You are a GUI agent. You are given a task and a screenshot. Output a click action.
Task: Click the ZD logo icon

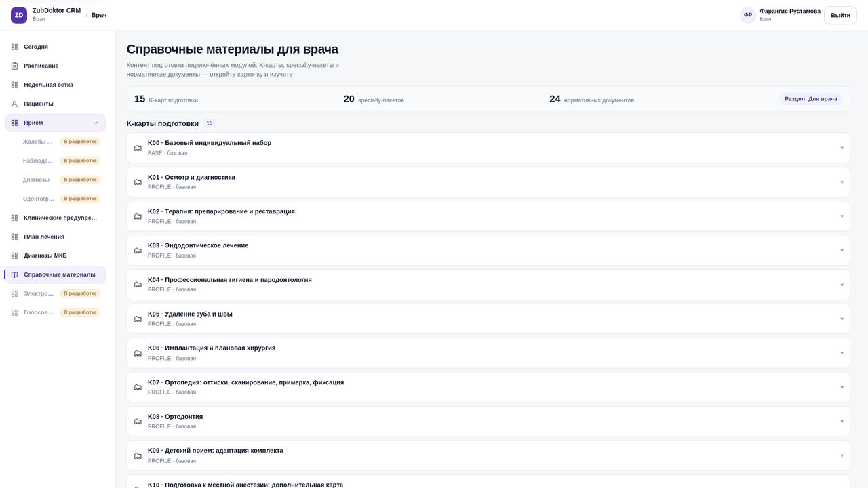[19, 15]
